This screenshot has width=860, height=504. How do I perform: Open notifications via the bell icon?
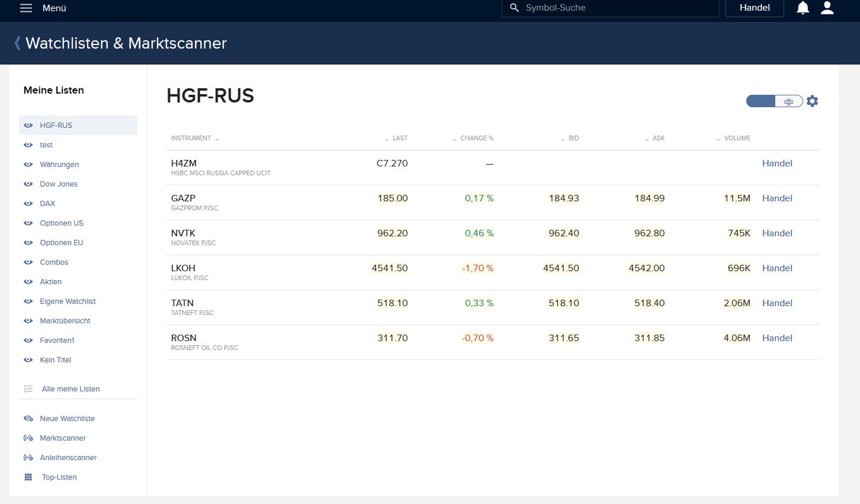803,8
